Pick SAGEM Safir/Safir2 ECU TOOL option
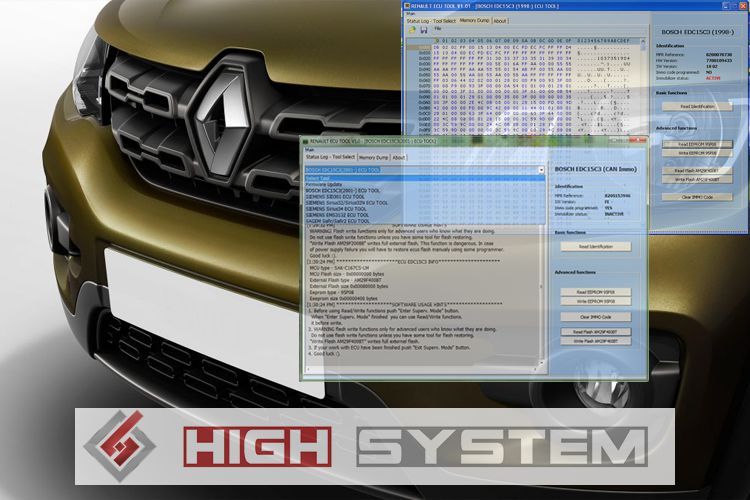This screenshot has height=500, width=750. (425, 222)
